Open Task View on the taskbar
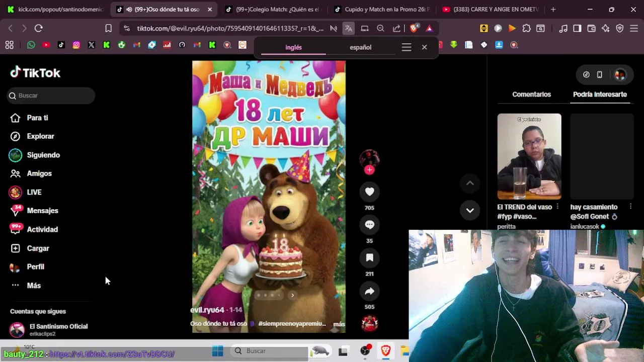The width and height of the screenshot is (644, 362). point(343,351)
